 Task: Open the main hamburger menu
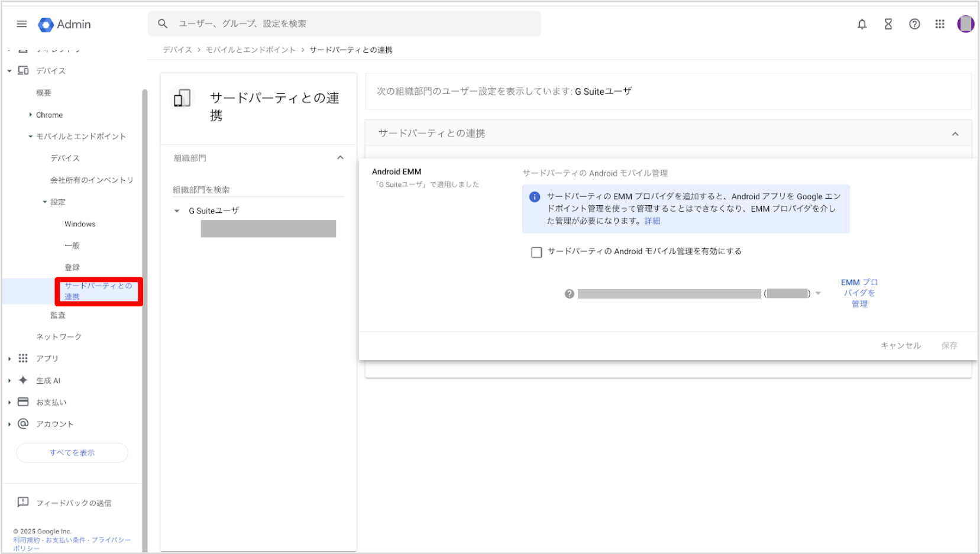click(x=22, y=24)
